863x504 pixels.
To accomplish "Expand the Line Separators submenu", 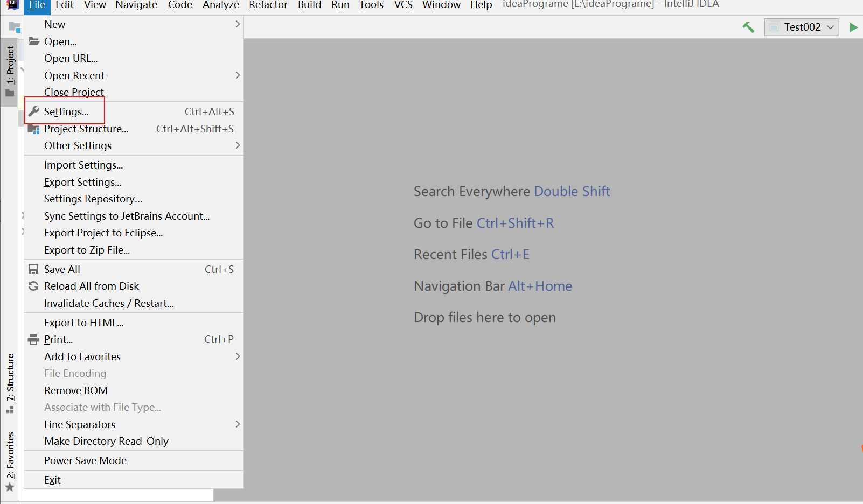I will pos(134,424).
